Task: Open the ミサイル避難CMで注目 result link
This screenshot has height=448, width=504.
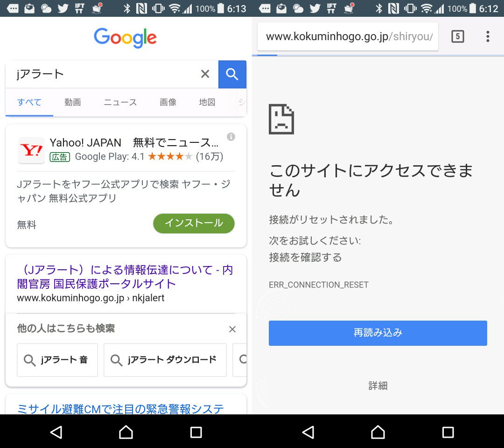Action: pyautogui.click(x=120, y=408)
